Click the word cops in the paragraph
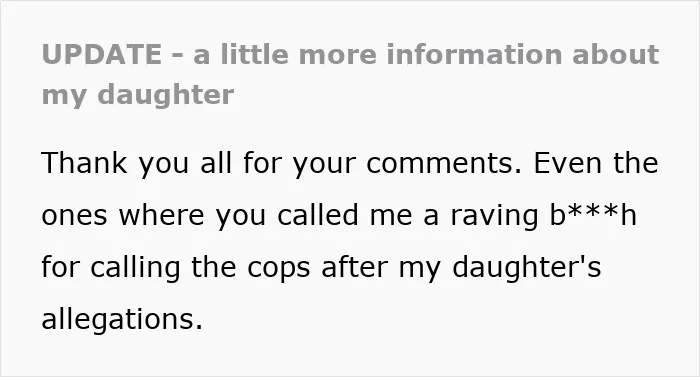This screenshot has height=377, width=700. 279,269
